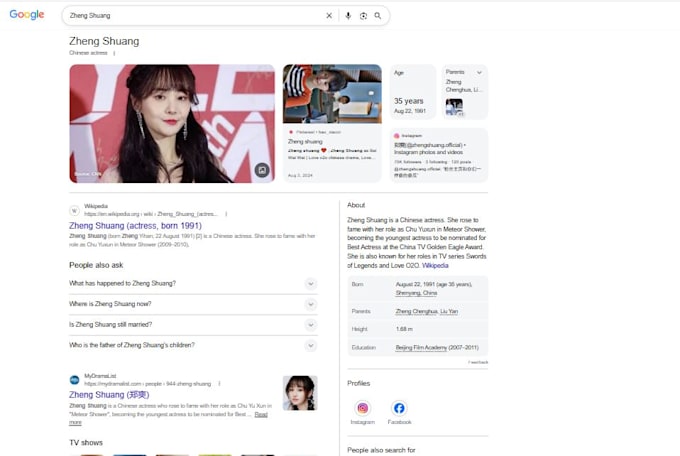Screen dimensions: 680x456
Task: Click the Google logo
Action: click(27, 14)
